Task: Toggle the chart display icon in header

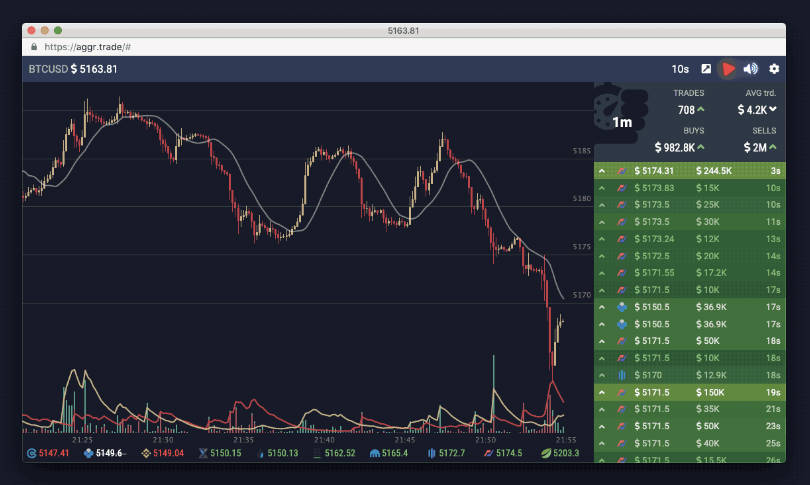Action: coord(706,69)
